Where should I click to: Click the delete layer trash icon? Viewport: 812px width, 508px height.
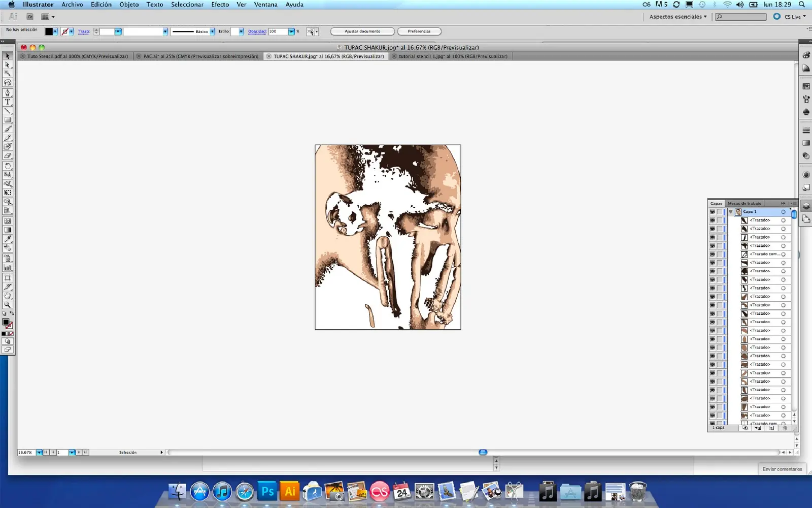pos(785,428)
